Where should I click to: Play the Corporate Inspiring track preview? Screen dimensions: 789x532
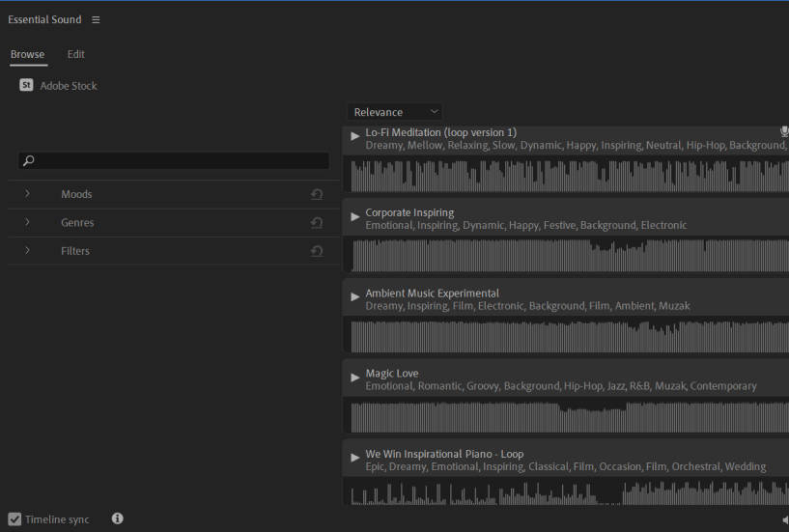pos(355,216)
